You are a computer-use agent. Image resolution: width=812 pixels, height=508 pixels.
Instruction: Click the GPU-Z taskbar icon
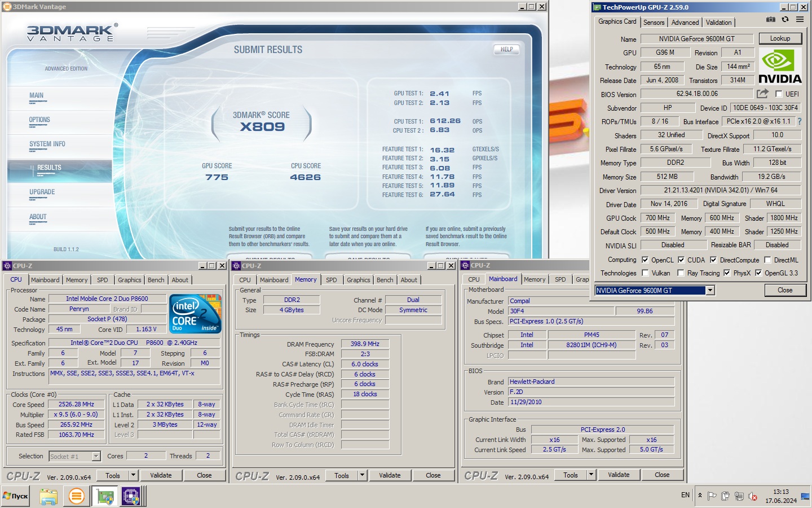point(105,496)
